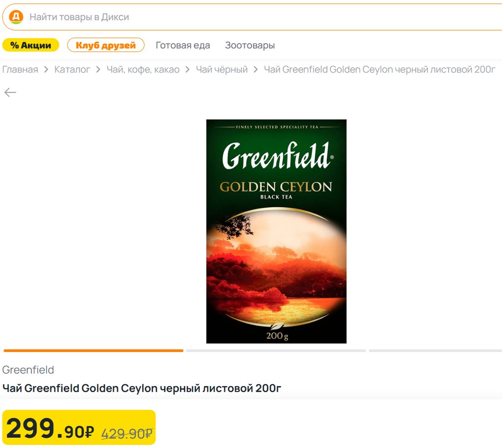Switch to the second image slide indicator
This screenshot has height=448, width=502.
coord(276,351)
